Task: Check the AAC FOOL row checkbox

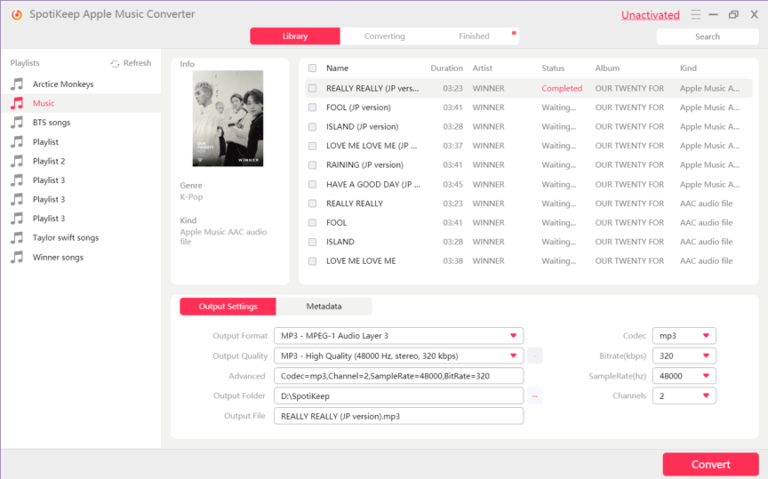Action: [312, 222]
